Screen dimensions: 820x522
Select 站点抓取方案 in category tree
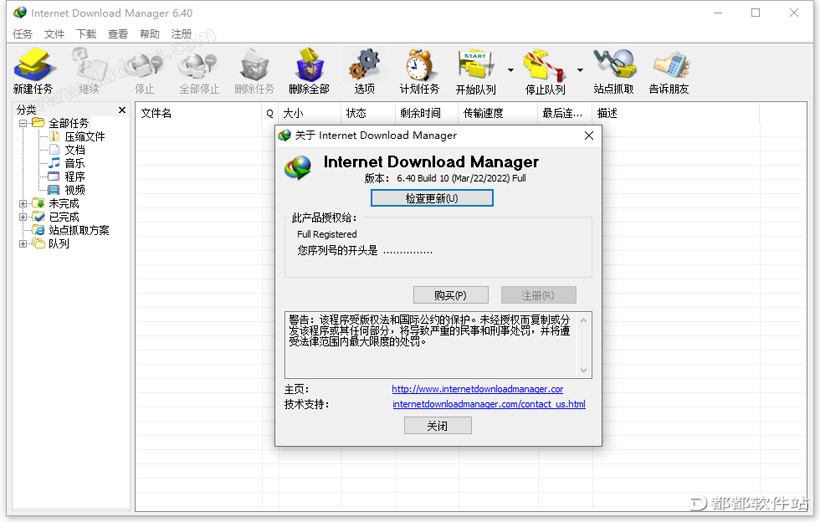tap(78, 230)
